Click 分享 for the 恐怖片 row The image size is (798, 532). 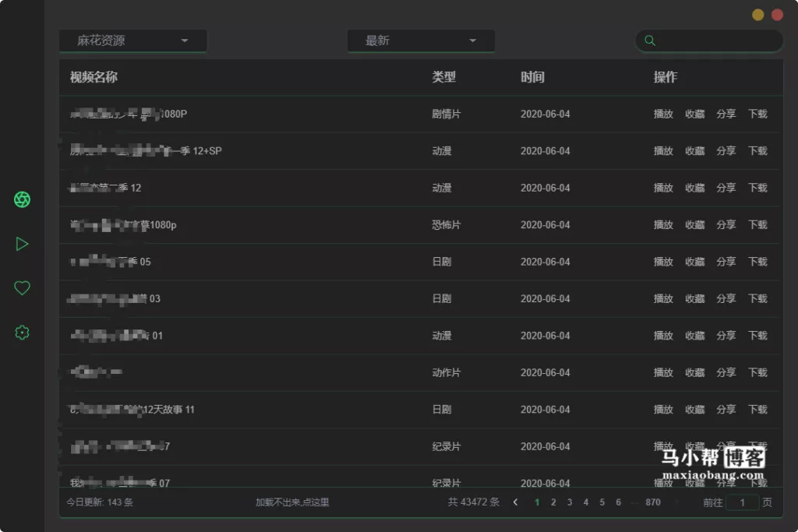pos(726,225)
